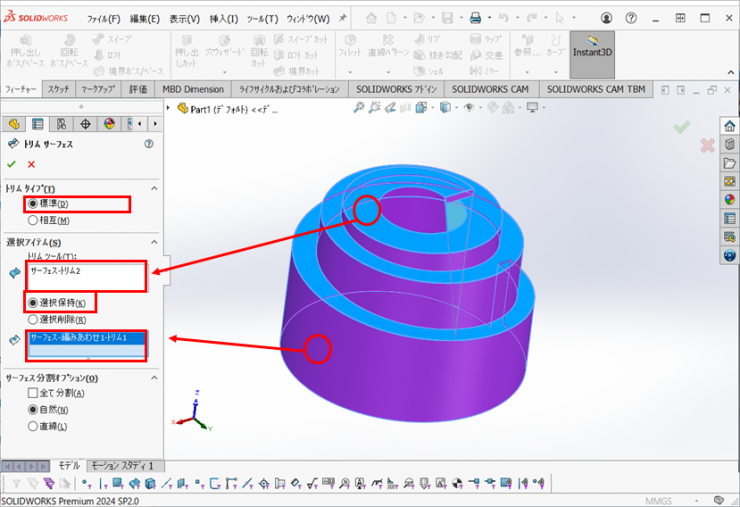This screenshot has width=740, height=507.
Task: Open the SOLIDWORKS Resources home icon in the task pane
Action: [729, 127]
